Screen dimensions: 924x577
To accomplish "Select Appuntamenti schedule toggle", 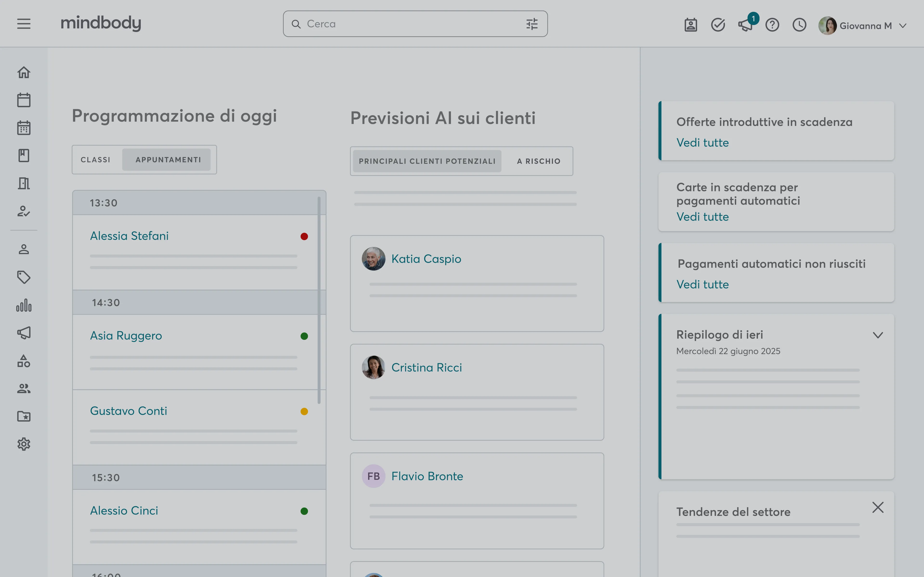I will 168,159.
